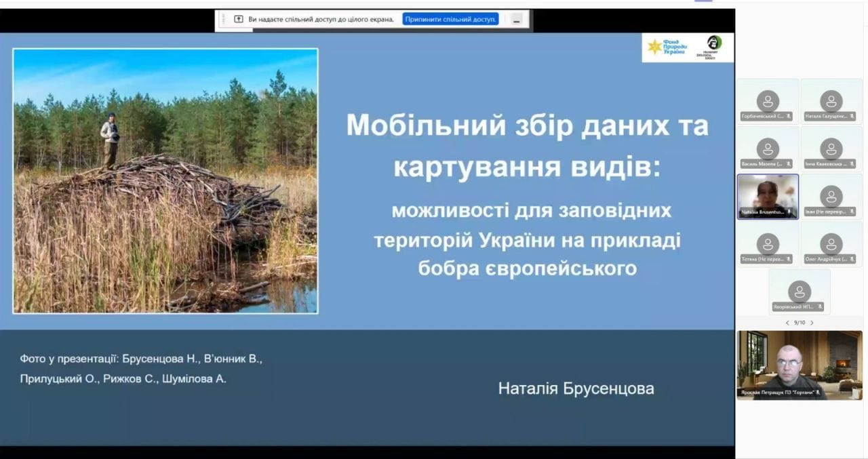The image size is (868, 459).
Task: Click 'Припинити спільний доступ' button
Action: tap(450, 19)
